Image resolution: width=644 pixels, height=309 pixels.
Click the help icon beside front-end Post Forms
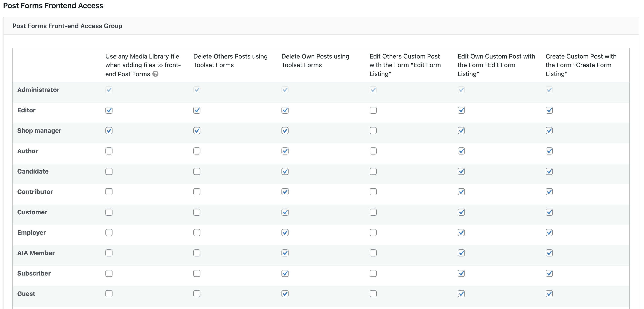tap(155, 74)
